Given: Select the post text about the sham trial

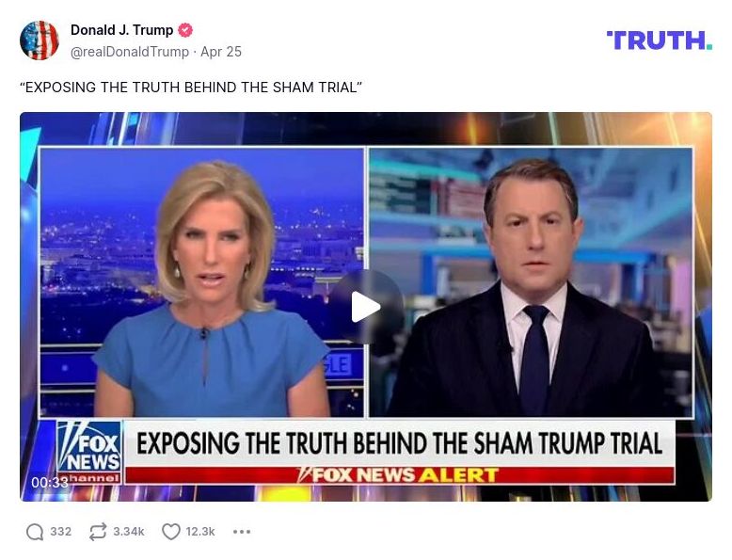Looking at the screenshot, I should (x=191, y=88).
